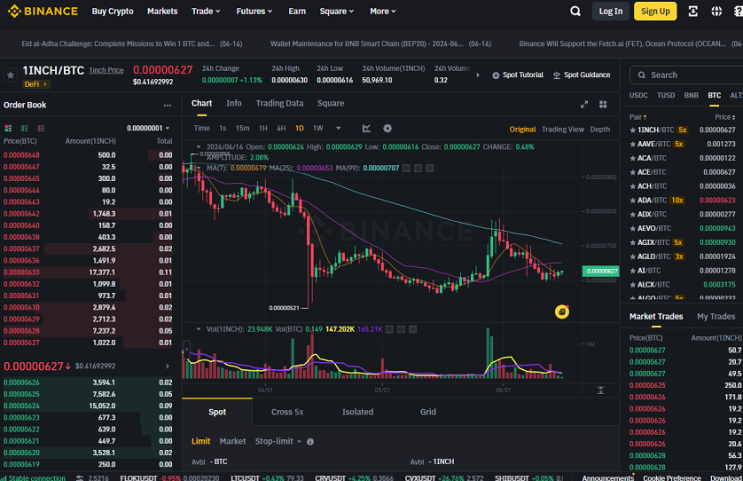Open Buy Crypto in top navigation
This screenshot has height=481, width=743.
(x=112, y=11)
